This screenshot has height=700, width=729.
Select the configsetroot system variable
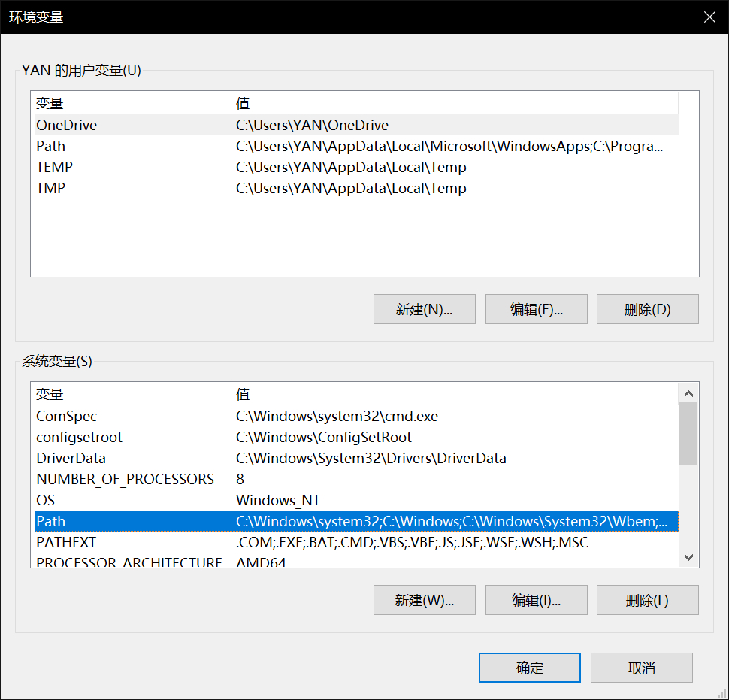click(356, 437)
